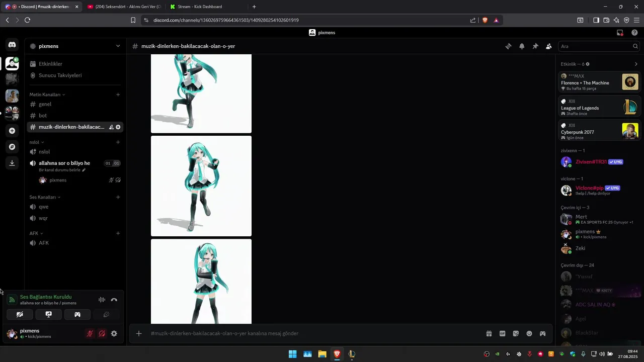
Task: Join nslol voice channel
Action: coord(75,152)
